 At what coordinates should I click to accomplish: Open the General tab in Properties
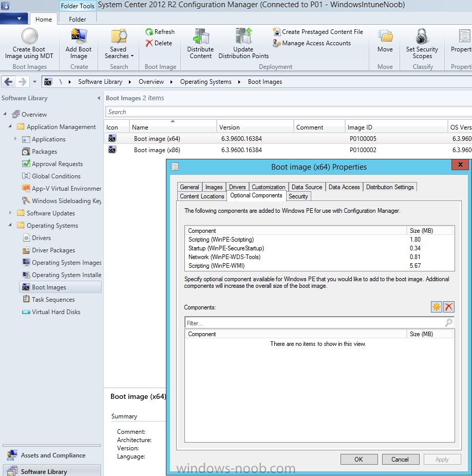point(190,187)
